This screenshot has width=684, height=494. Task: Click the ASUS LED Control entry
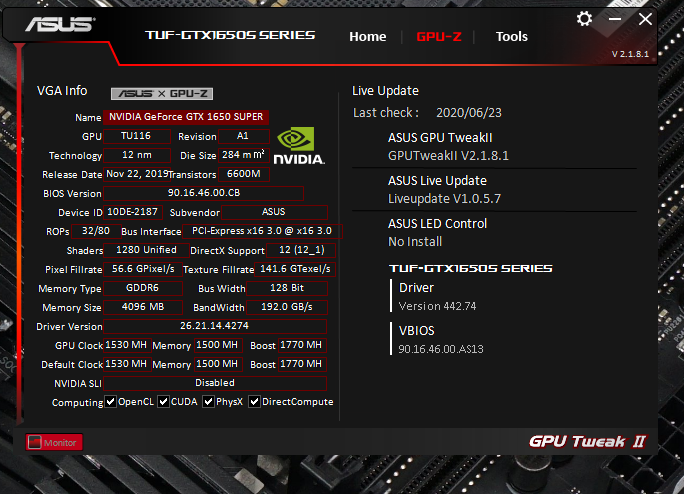point(437,223)
